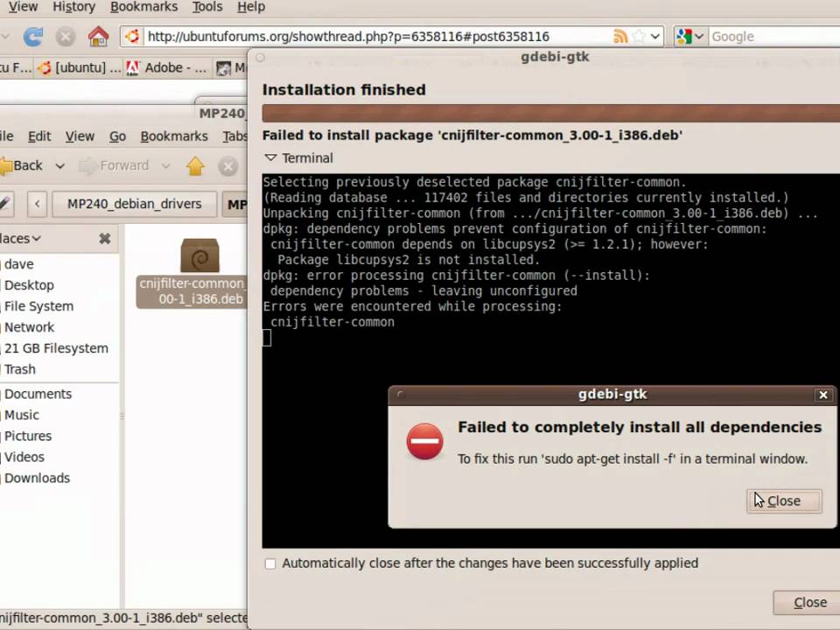Collapse the Terminal expander in gdebi

coord(271,158)
